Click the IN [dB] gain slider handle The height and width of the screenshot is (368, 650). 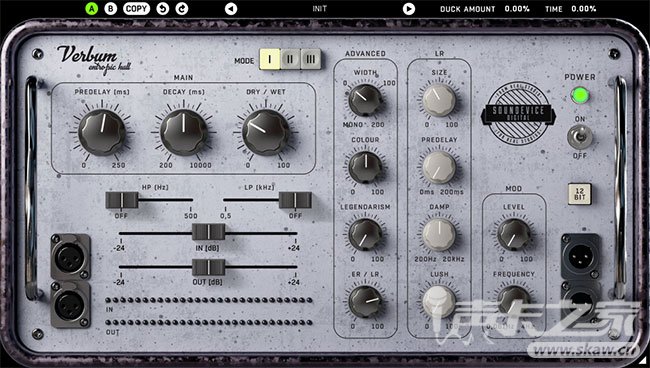[209, 232]
